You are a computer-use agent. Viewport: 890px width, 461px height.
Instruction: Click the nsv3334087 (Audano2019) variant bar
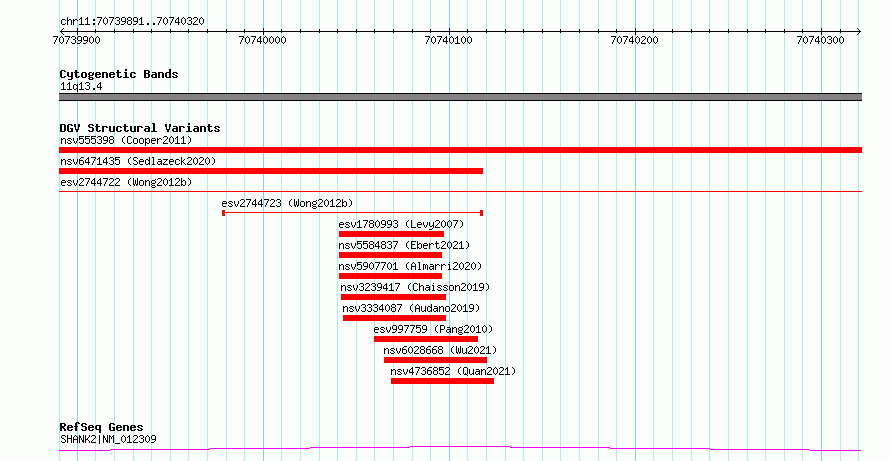394,318
